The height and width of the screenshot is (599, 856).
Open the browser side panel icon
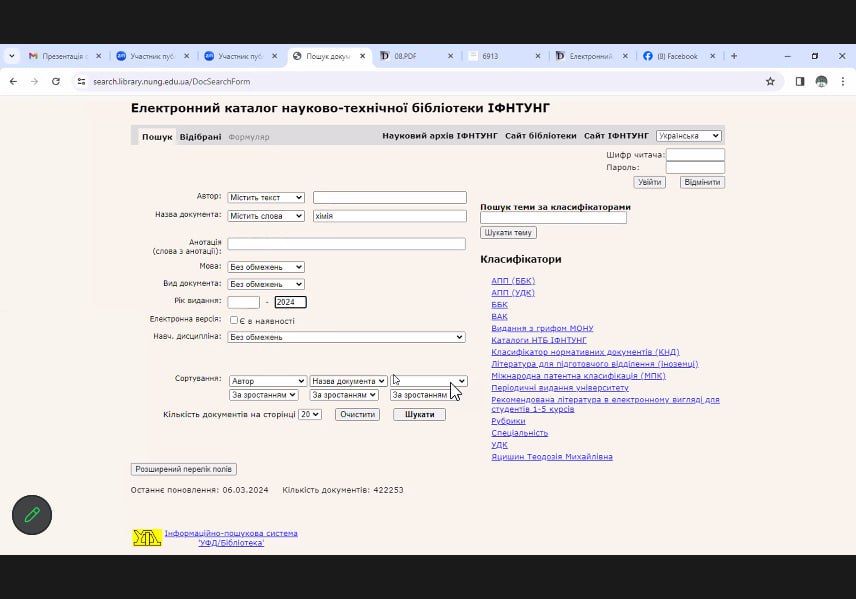800,81
